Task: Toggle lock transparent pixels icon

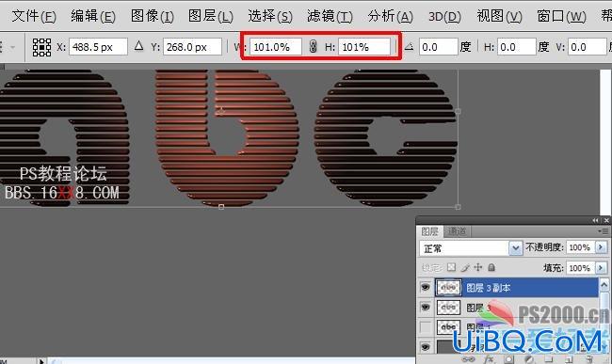Action: point(451,267)
